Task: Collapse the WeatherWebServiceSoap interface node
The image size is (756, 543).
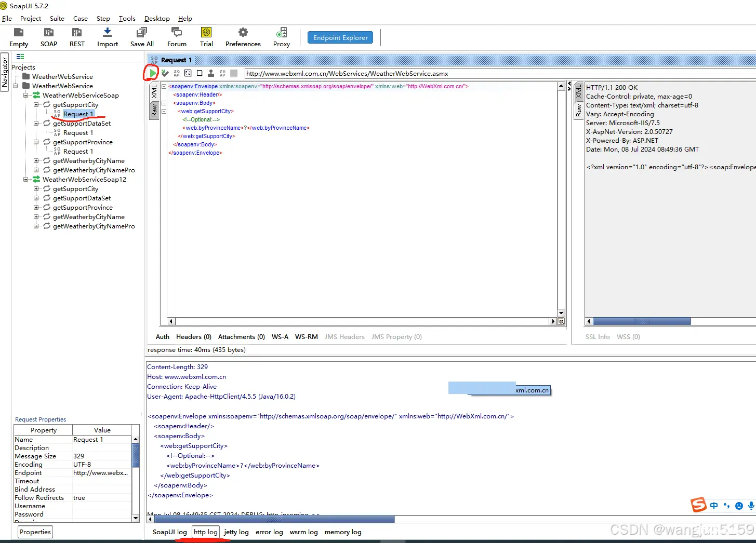Action: coord(26,95)
